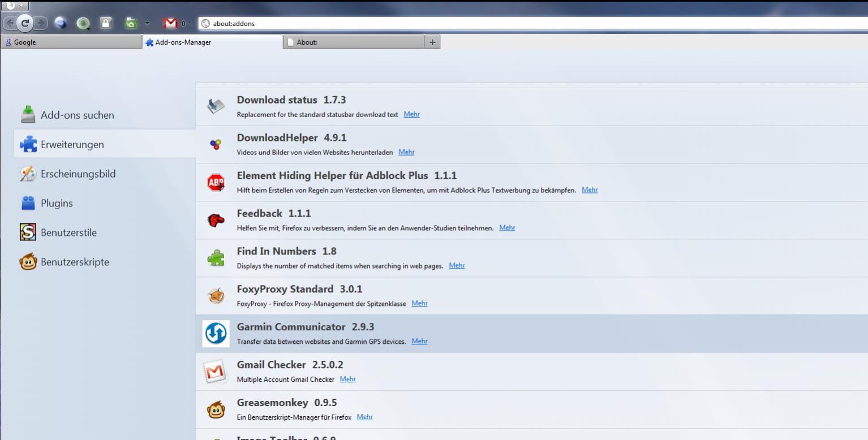Click Mehr link for DownloadHelper
The width and height of the screenshot is (868, 440).
click(406, 152)
